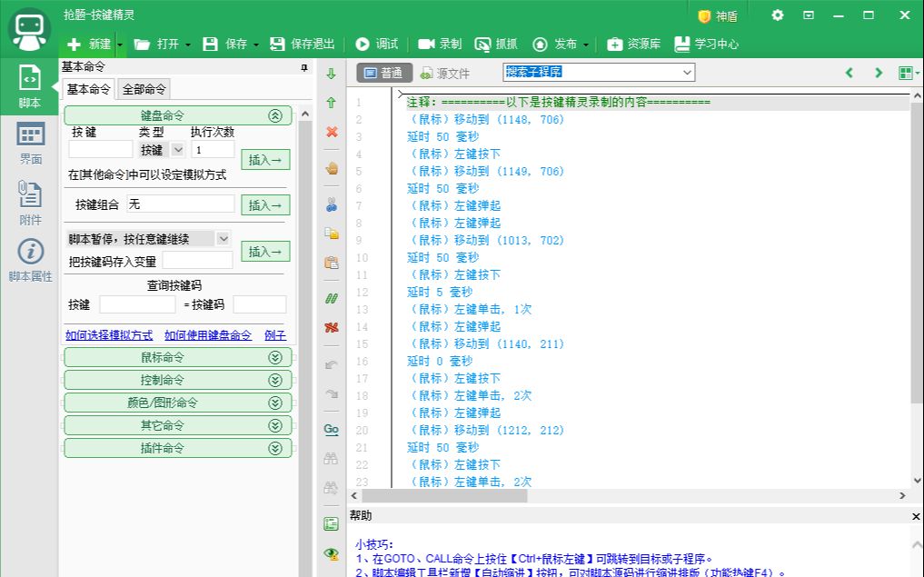The height and width of the screenshot is (577, 924).
Task: Start the 调试 (Debug) function
Action: [x=377, y=42]
